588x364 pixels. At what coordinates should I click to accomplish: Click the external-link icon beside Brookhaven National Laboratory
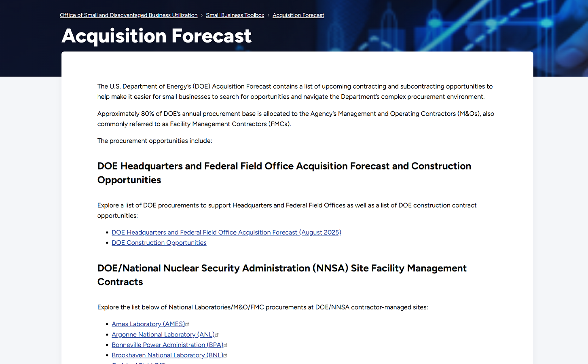click(x=225, y=356)
